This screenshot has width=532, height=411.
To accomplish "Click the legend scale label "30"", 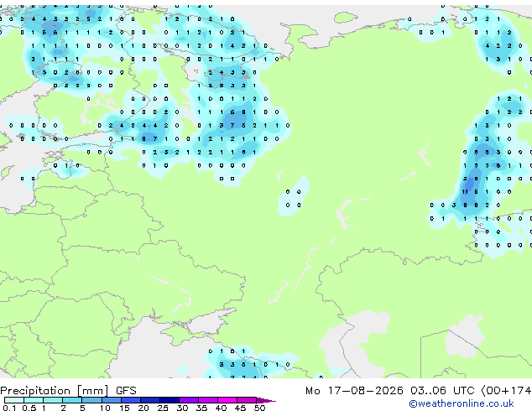I will click(x=182, y=408).
